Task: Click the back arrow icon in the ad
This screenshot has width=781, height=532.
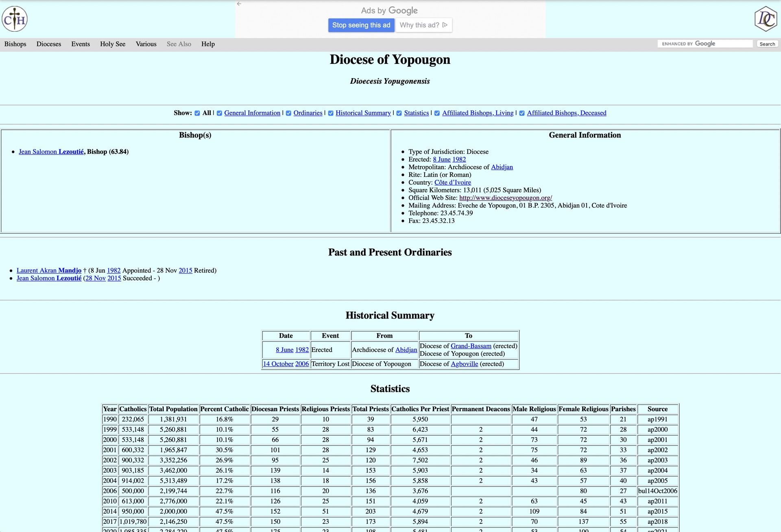Action: tap(239, 4)
